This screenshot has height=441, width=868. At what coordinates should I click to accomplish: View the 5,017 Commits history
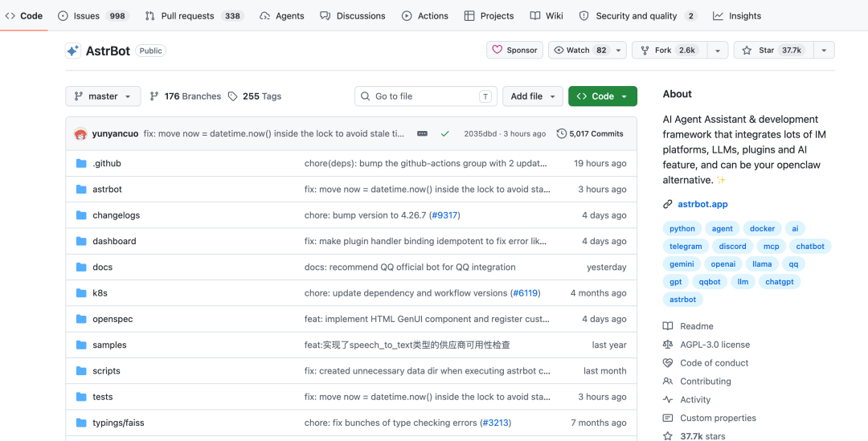[x=590, y=133]
